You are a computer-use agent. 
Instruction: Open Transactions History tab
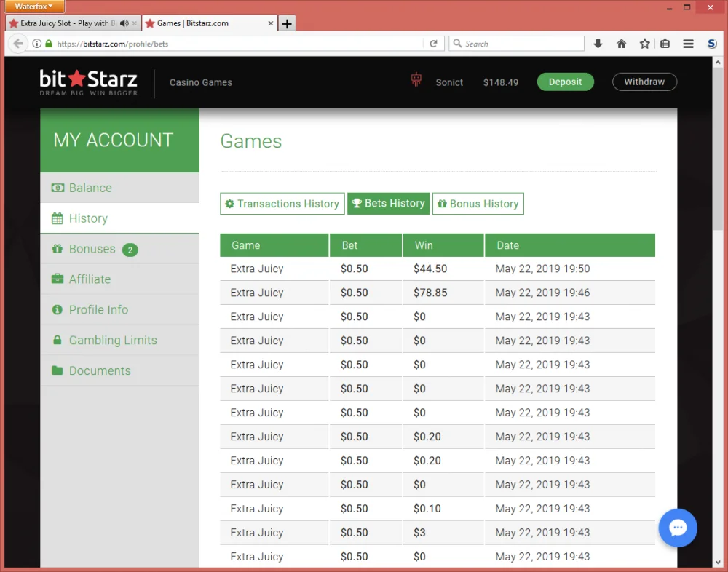tap(282, 204)
